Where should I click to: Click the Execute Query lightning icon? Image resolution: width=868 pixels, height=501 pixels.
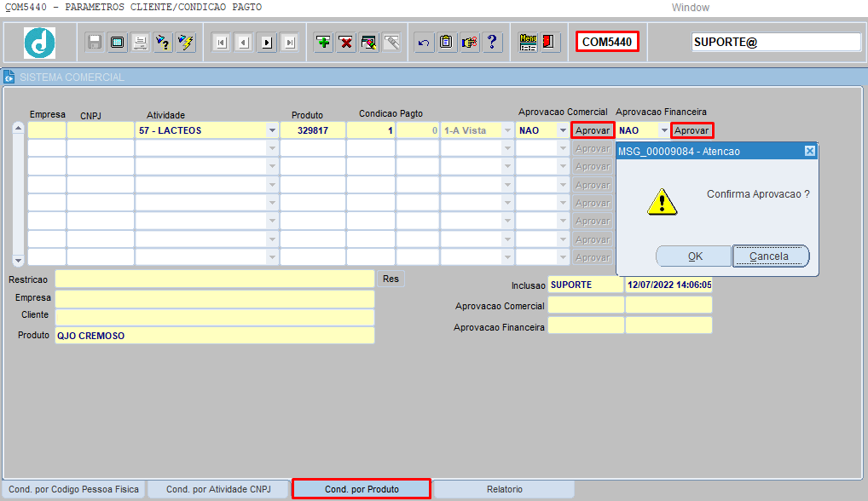pyautogui.click(x=186, y=42)
